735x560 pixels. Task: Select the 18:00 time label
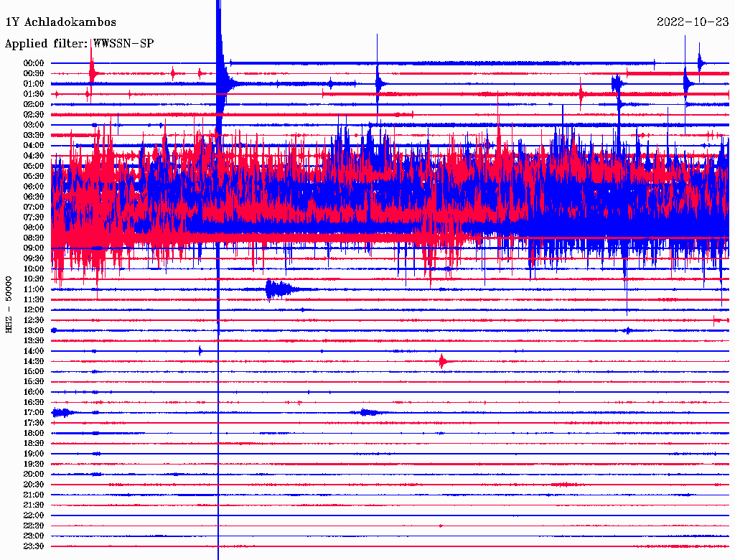(34, 434)
